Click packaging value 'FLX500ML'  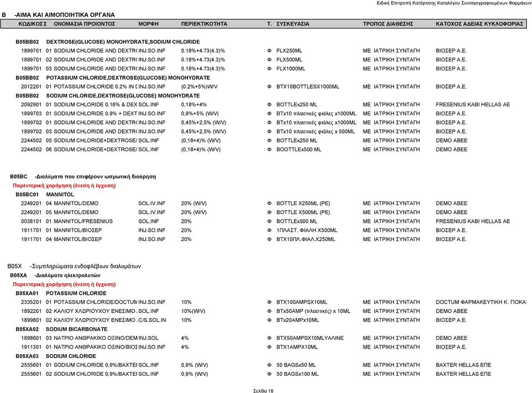click(289, 60)
